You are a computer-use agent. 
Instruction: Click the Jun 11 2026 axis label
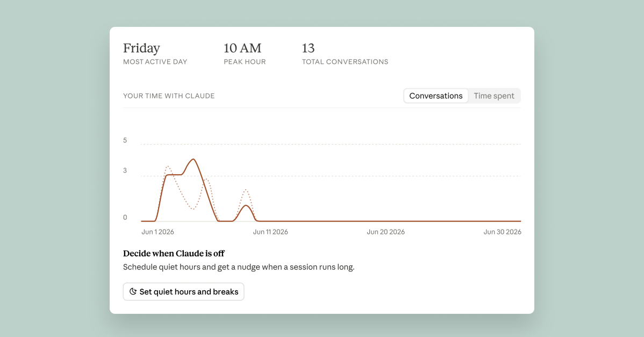pos(270,232)
